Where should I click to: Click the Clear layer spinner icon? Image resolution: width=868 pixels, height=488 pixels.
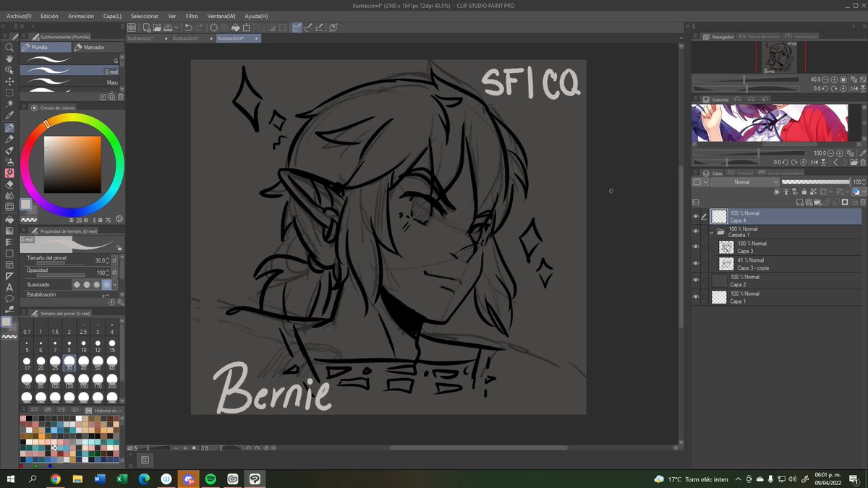(x=214, y=27)
